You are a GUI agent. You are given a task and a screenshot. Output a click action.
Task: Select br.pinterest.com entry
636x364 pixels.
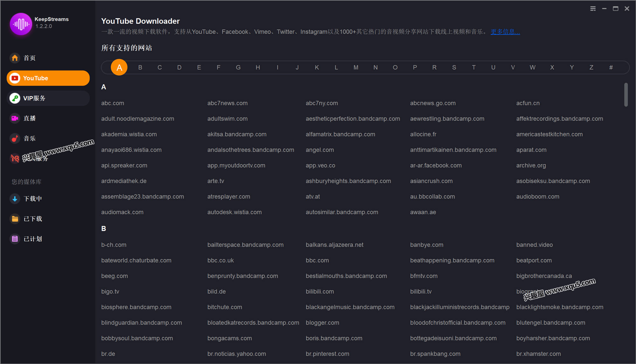click(328, 354)
